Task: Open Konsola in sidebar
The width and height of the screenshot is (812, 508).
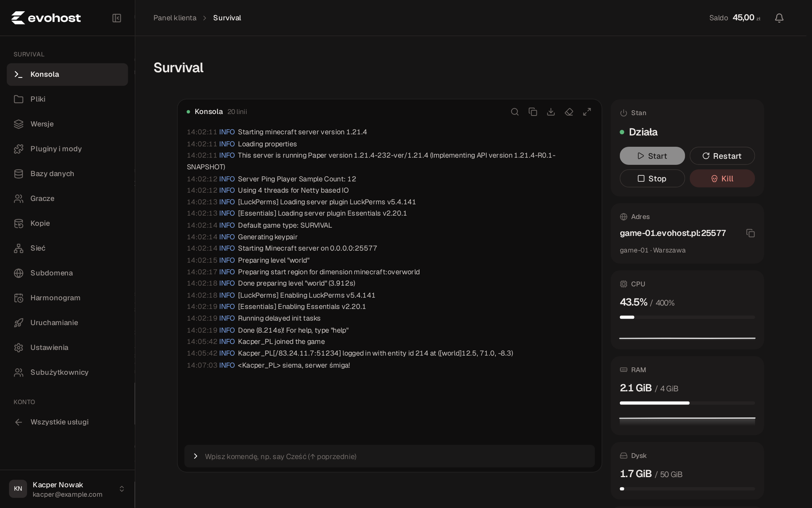Action: coord(67,75)
